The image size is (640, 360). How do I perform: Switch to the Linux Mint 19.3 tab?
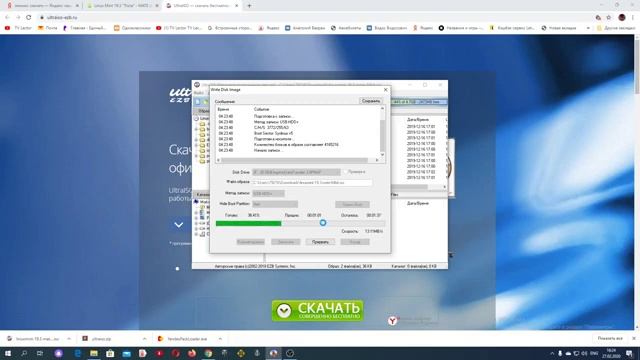[122, 6]
